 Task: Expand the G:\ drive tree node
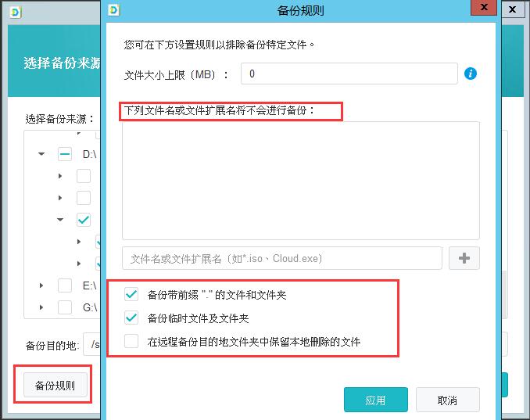click(41, 308)
